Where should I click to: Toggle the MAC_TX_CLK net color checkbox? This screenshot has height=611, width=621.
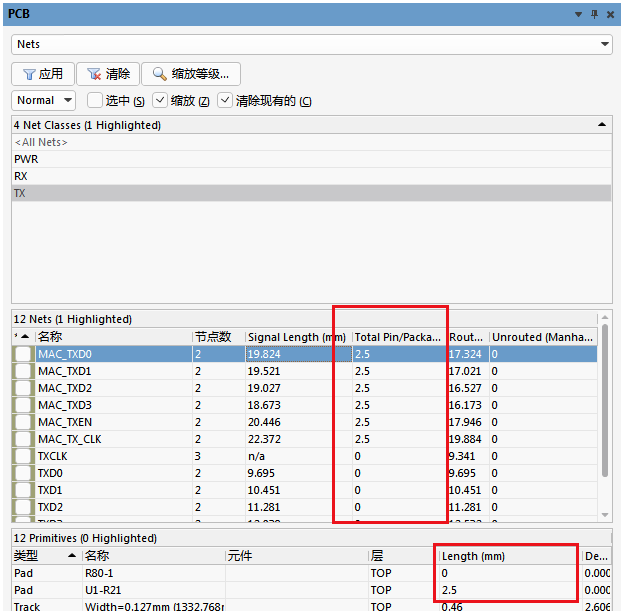pos(23,439)
